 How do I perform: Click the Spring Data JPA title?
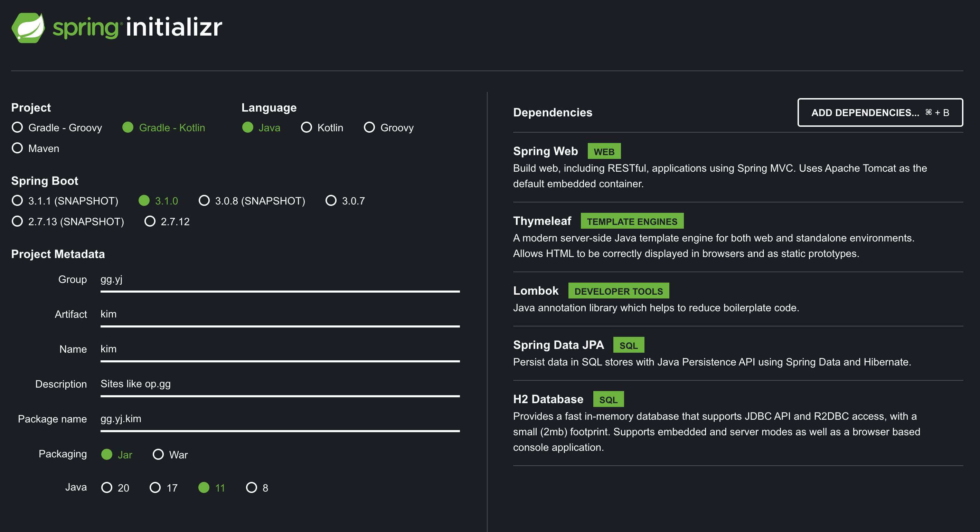(558, 345)
